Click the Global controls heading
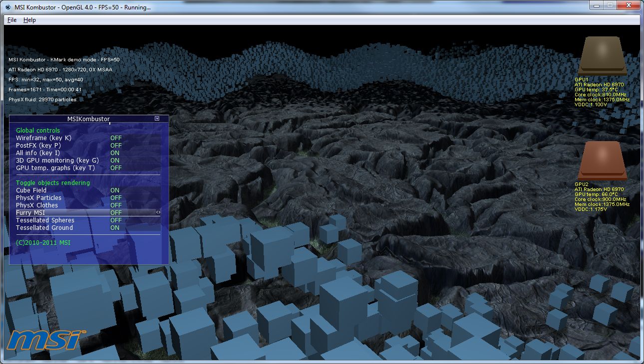644x364 pixels. [38, 131]
